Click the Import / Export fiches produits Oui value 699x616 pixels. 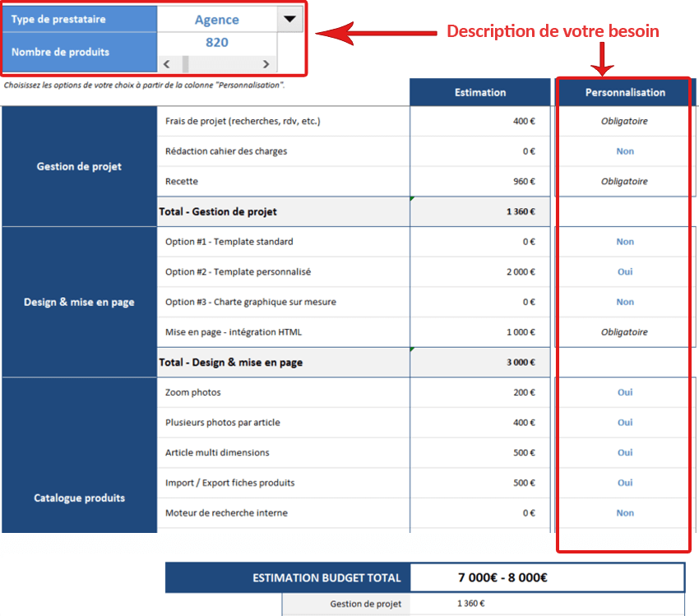pyautogui.click(x=625, y=483)
